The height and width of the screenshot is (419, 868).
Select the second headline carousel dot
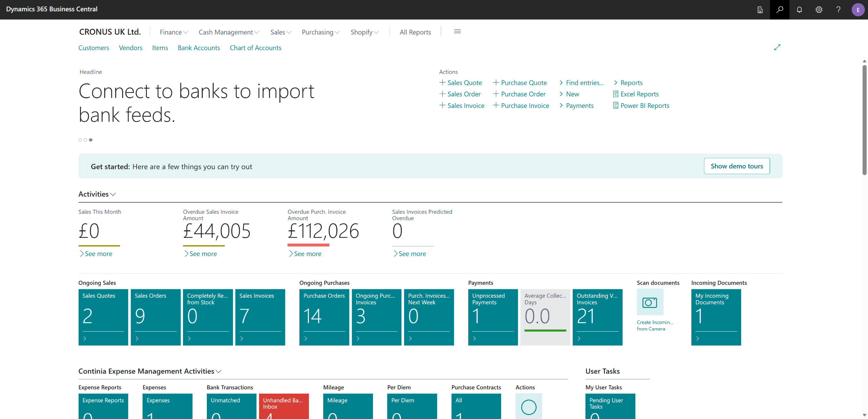(x=85, y=140)
